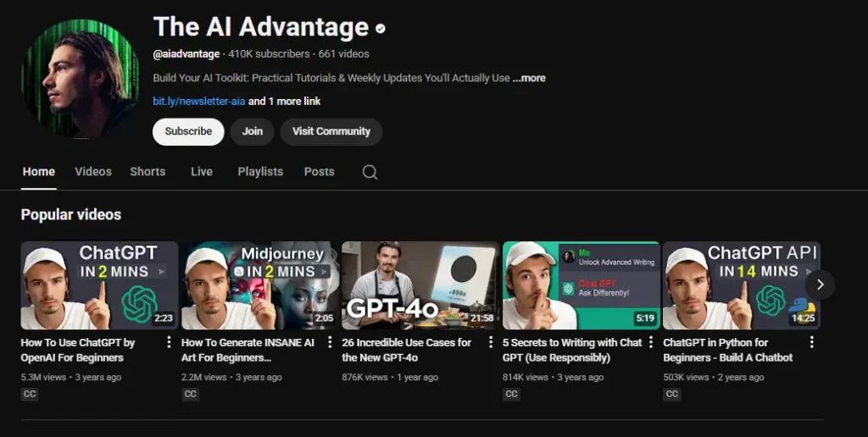The image size is (868, 437).
Task: Switch to the Playlists tab
Action: pyautogui.click(x=260, y=171)
